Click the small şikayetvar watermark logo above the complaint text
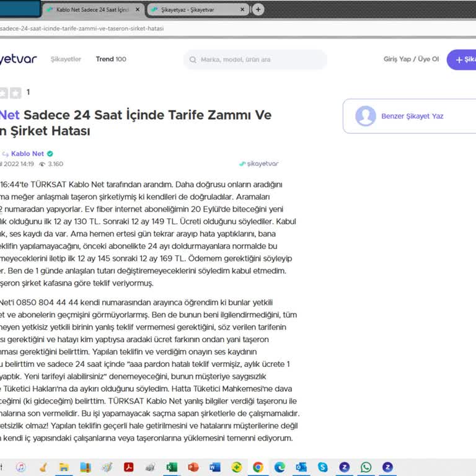476x476 pixels. coord(258,164)
